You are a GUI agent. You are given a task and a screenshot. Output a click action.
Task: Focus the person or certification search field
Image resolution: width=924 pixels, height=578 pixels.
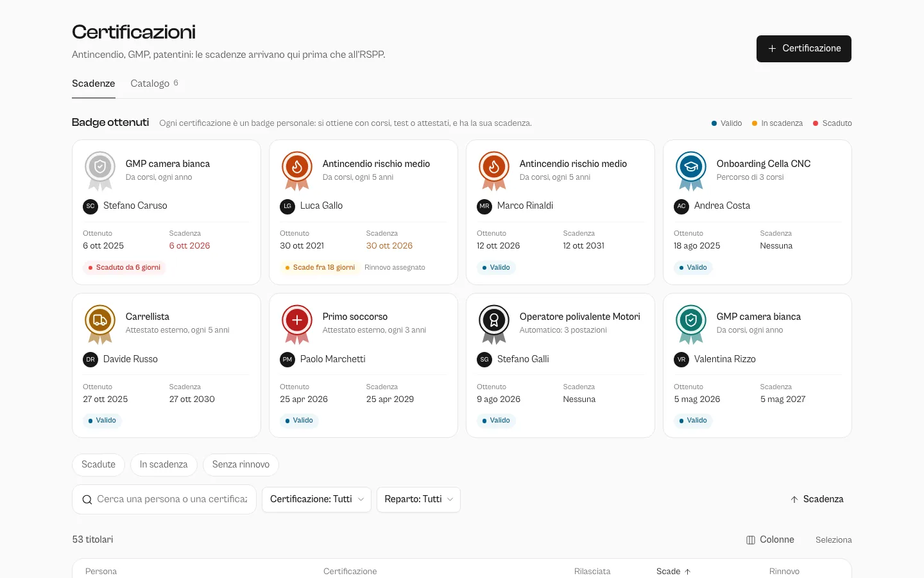coord(164,500)
